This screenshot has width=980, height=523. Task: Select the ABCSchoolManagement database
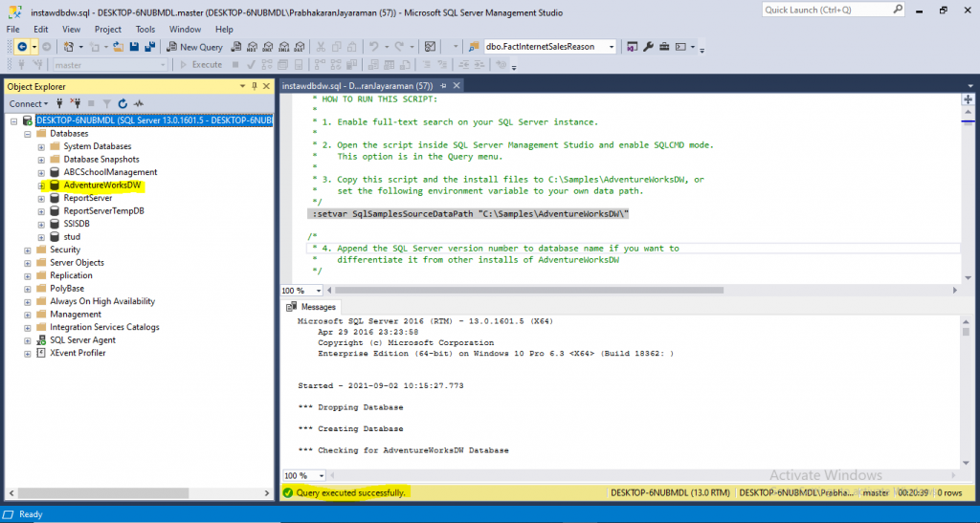tap(110, 172)
